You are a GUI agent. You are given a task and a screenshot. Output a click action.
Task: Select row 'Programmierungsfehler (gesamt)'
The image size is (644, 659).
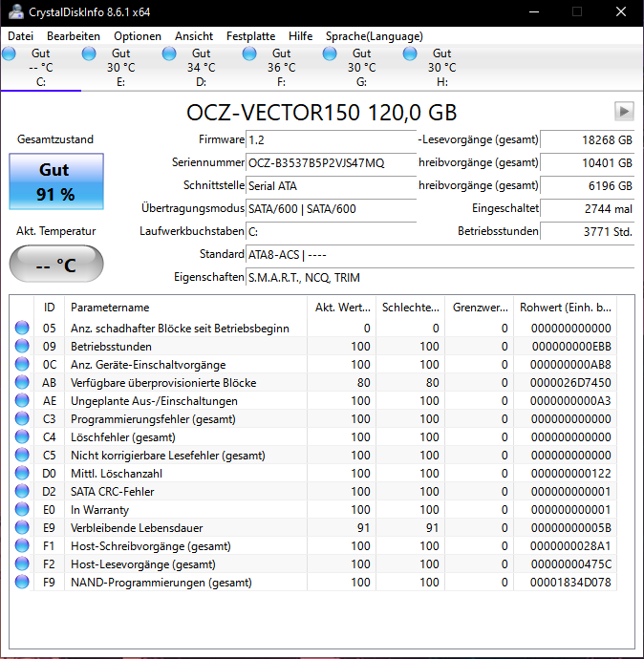click(x=313, y=418)
